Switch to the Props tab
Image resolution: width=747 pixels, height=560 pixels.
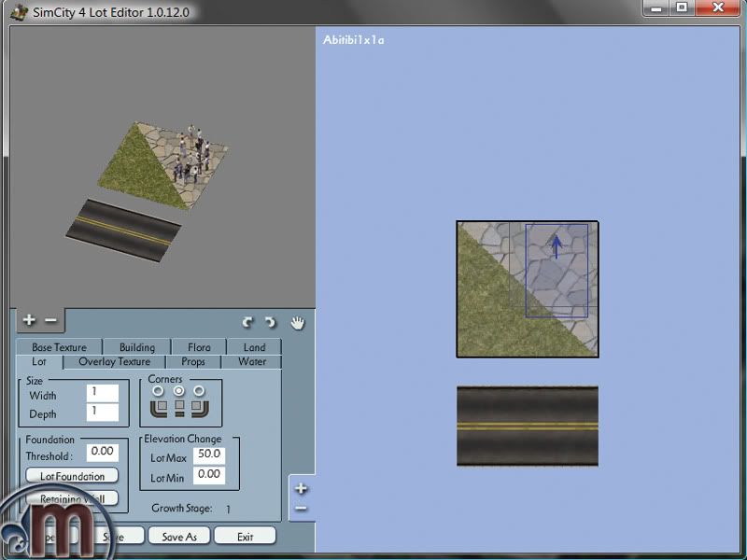[193, 361]
